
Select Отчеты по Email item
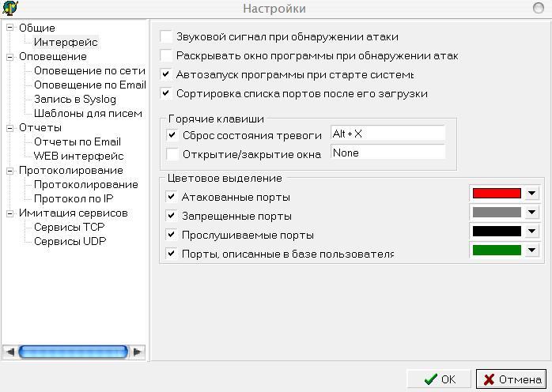click(77, 141)
